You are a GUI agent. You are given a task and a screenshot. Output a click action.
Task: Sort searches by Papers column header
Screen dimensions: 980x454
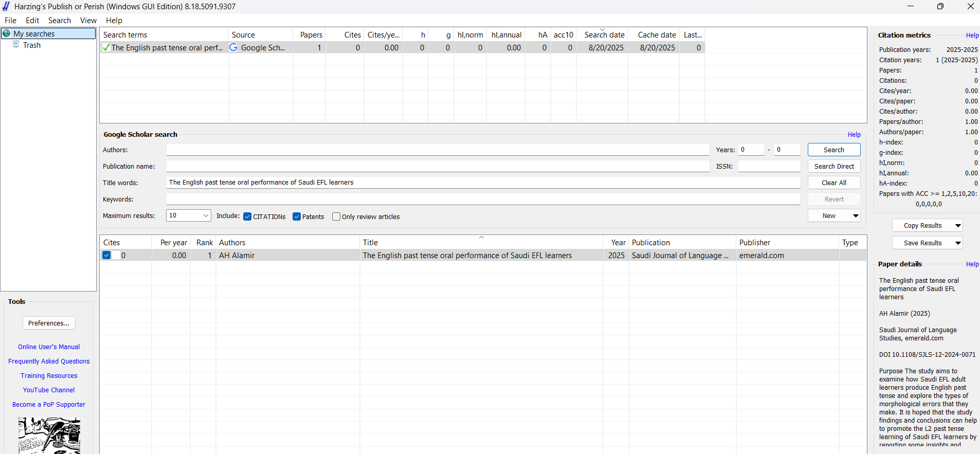point(310,34)
